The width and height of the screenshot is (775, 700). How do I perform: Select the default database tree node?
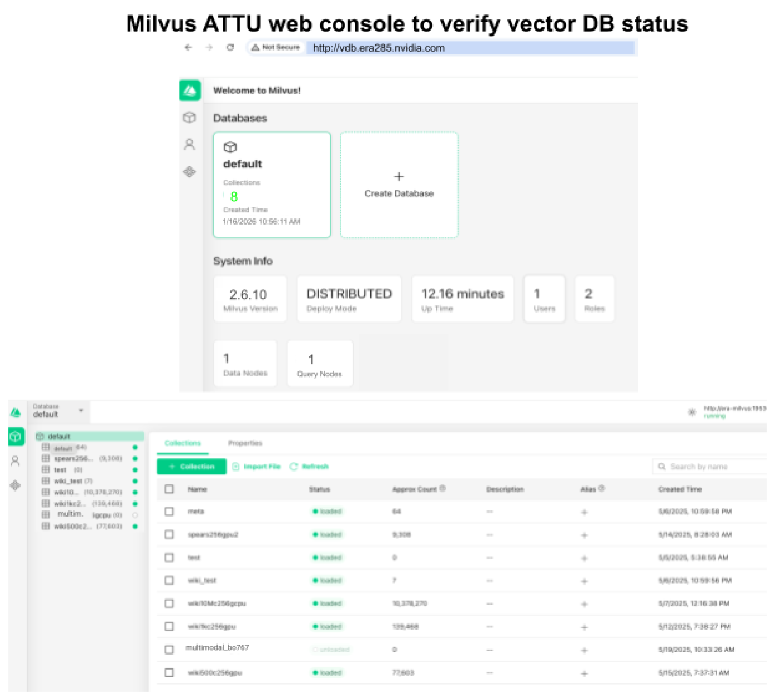(89, 436)
